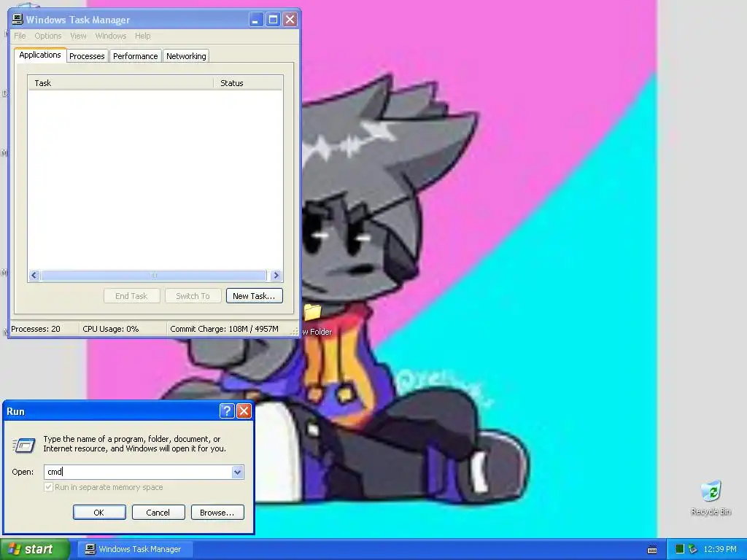Expand the Open field dropdown arrow

(237, 472)
